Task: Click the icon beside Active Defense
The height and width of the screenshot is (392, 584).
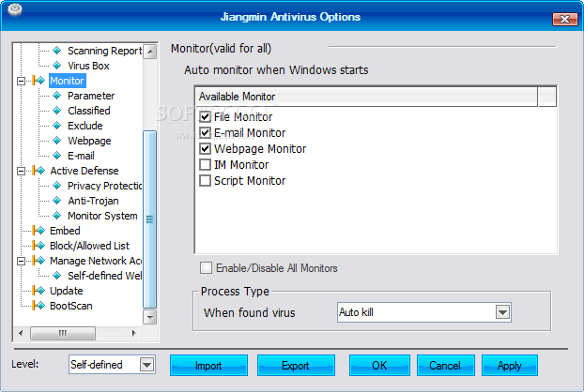Action: pos(38,171)
